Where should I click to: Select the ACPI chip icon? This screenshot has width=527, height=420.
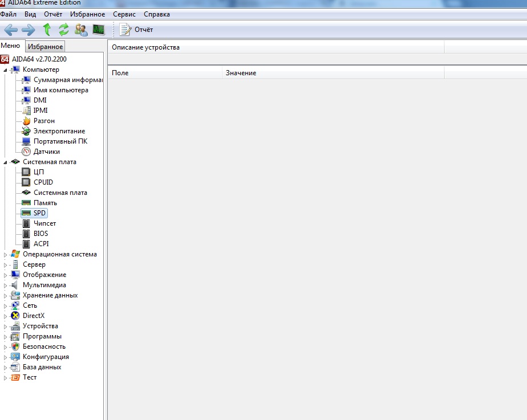coord(26,244)
